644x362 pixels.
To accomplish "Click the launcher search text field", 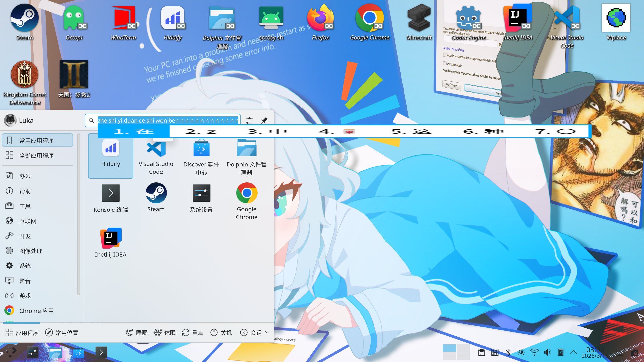I will [x=166, y=120].
